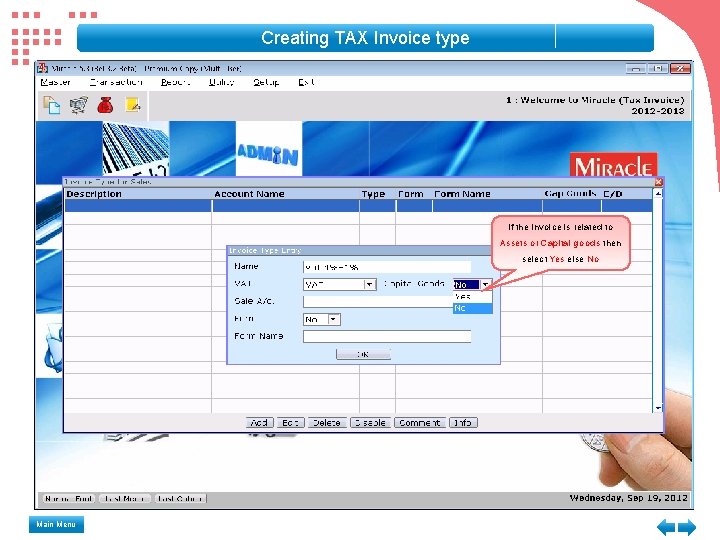720x540 pixels.
Task: Open the Transaction menu
Action: pyautogui.click(x=116, y=82)
